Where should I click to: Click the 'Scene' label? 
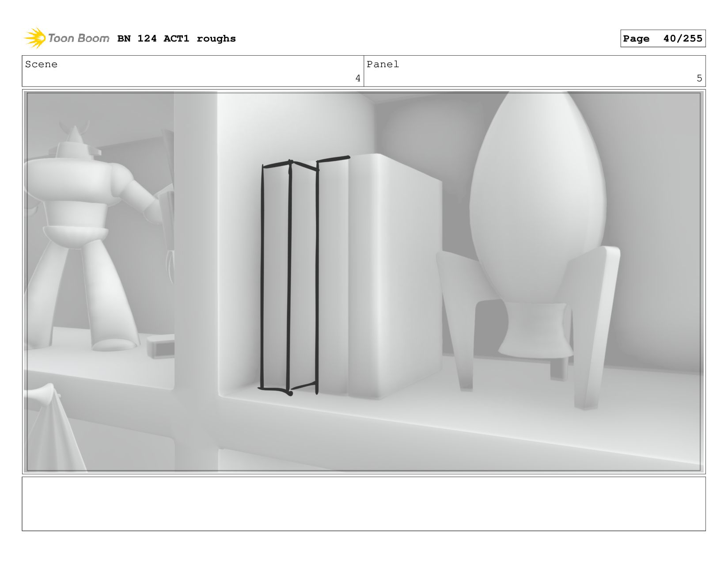(41, 65)
